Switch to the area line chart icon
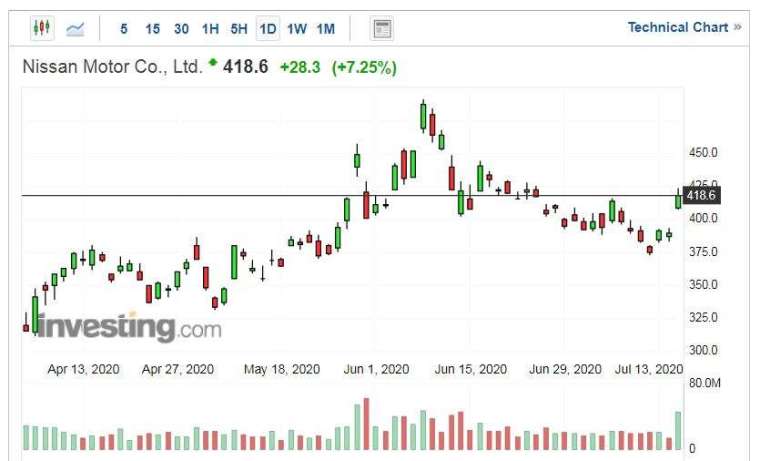The width and height of the screenshot is (760, 461). coord(75,29)
